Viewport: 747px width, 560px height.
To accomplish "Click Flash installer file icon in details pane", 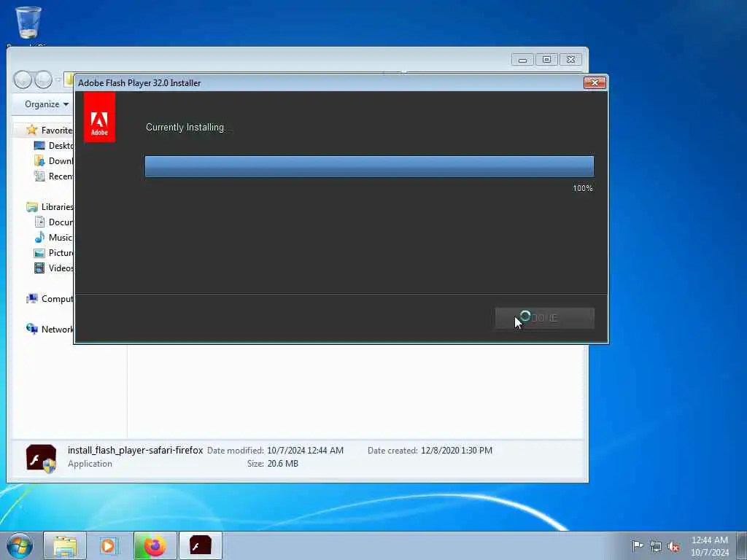I will [42, 458].
